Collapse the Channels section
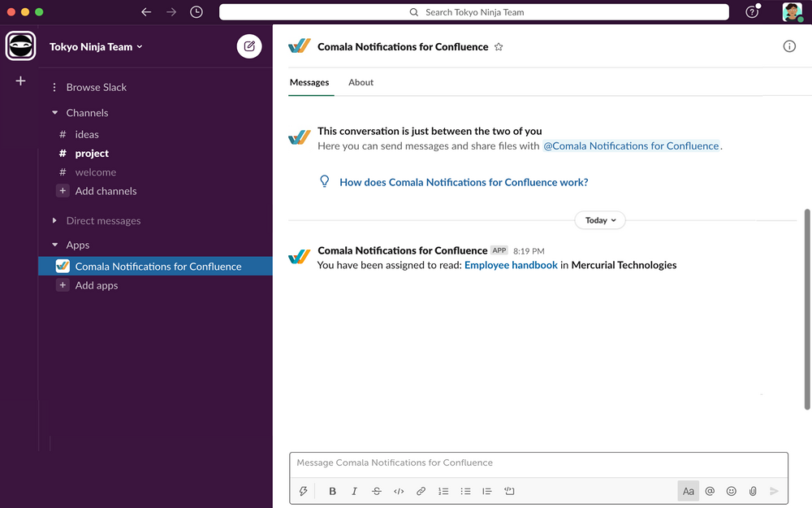 [x=55, y=112]
